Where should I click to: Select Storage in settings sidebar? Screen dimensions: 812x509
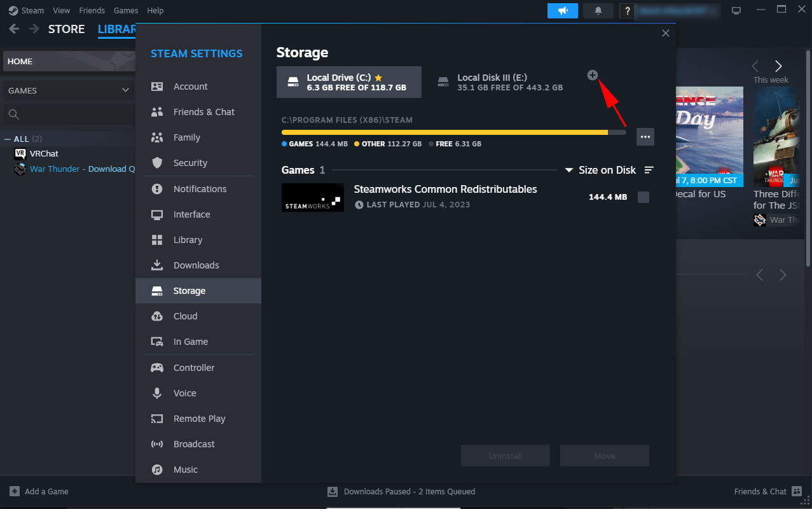[x=198, y=291]
